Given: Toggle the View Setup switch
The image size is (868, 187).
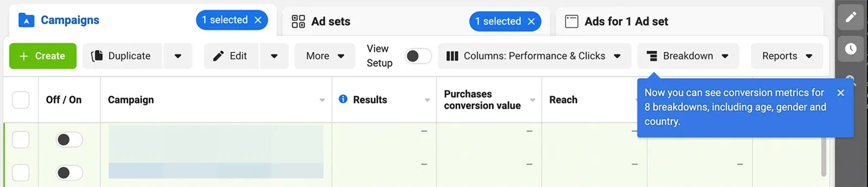Looking at the screenshot, I should pos(418,56).
